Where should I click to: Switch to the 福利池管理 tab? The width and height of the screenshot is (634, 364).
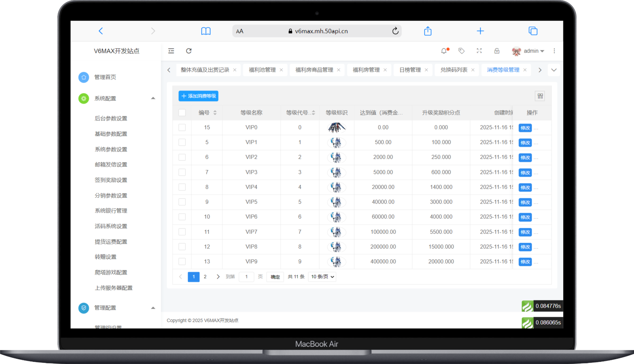pyautogui.click(x=262, y=70)
